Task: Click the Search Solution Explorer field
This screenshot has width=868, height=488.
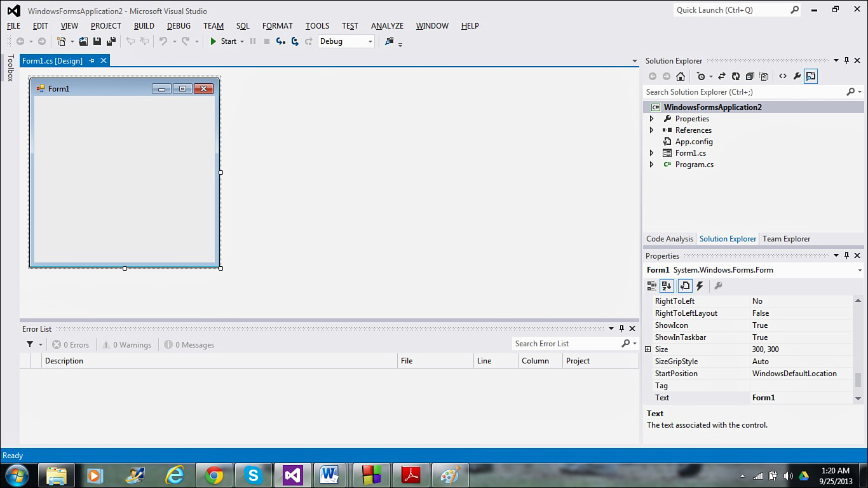Action: [x=744, y=92]
